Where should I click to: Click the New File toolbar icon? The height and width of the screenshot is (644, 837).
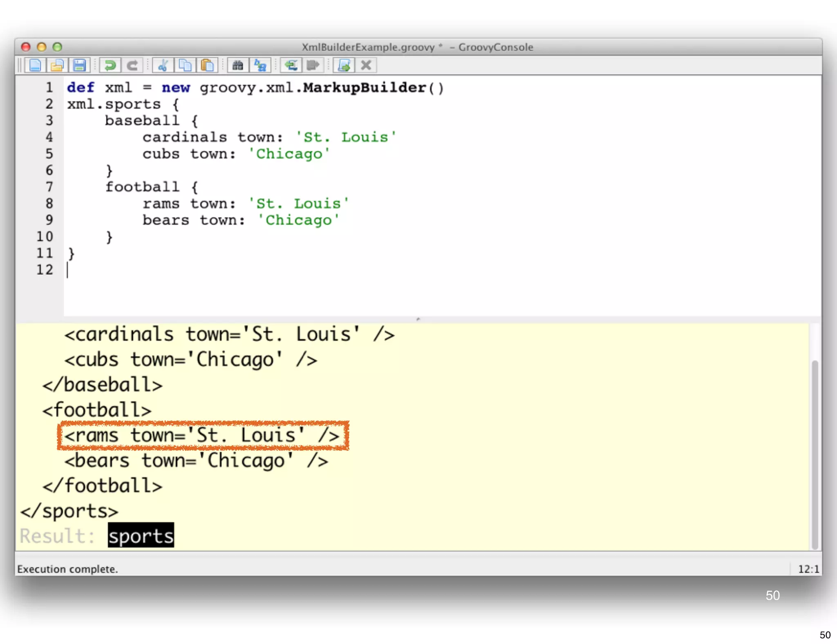tap(35, 65)
